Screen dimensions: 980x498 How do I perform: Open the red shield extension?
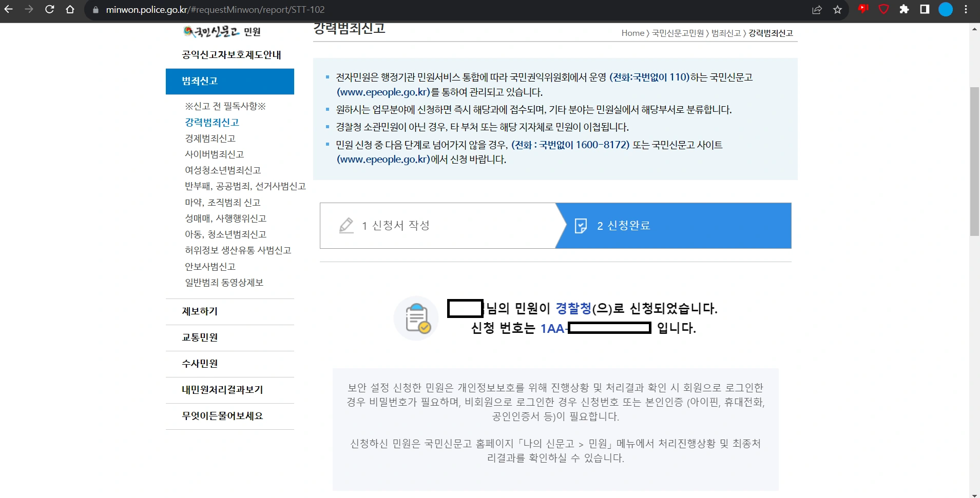tap(883, 9)
